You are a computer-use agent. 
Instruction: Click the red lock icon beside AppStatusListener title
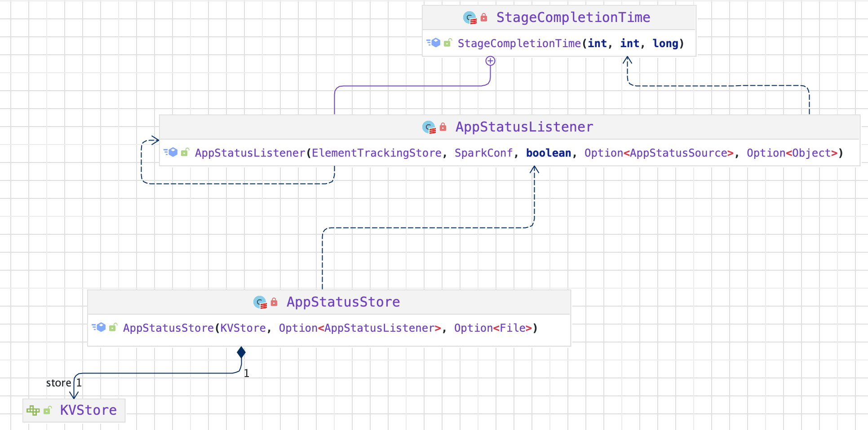coord(443,127)
